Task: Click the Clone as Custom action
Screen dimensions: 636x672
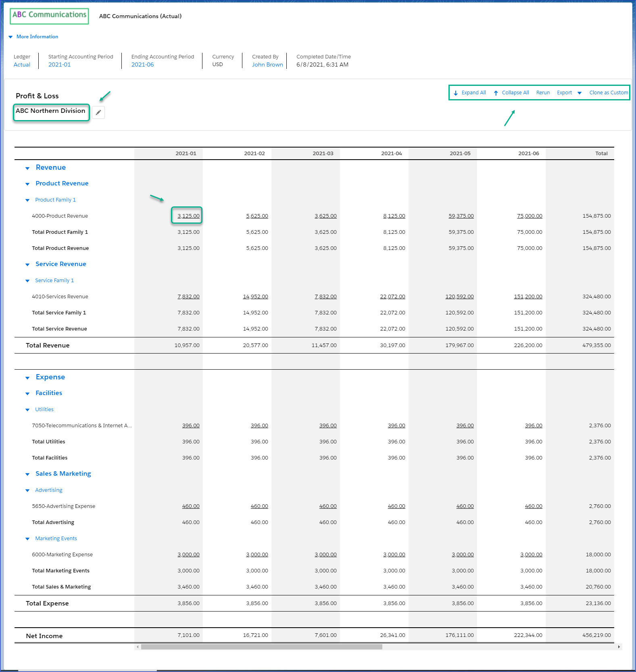Action: (608, 93)
